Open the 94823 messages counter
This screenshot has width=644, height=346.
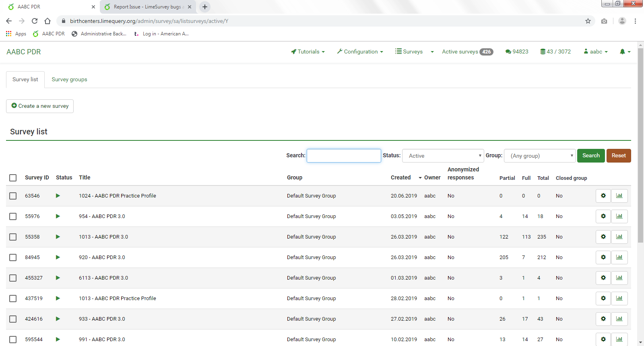click(516, 51)
